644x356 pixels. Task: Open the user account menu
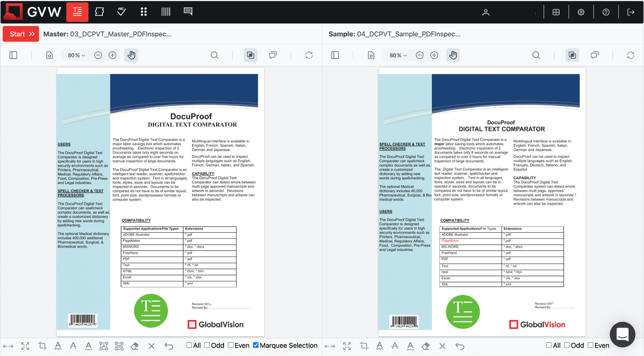[x=486, y=12]
